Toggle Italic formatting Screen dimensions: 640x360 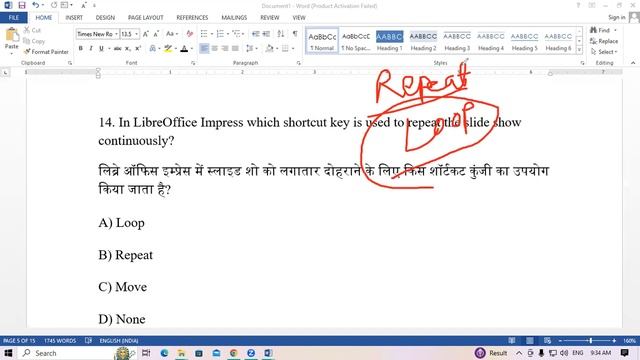tap(91, 49)
